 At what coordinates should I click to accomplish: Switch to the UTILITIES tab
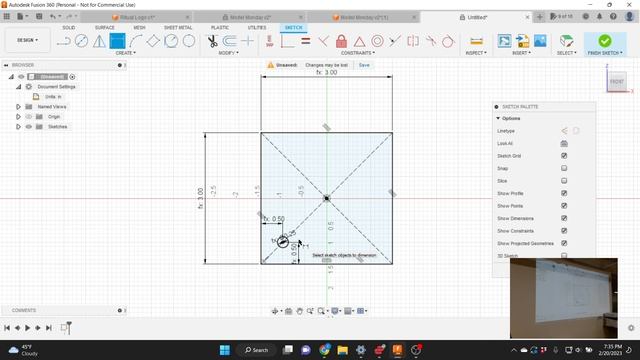coord(257,27)
